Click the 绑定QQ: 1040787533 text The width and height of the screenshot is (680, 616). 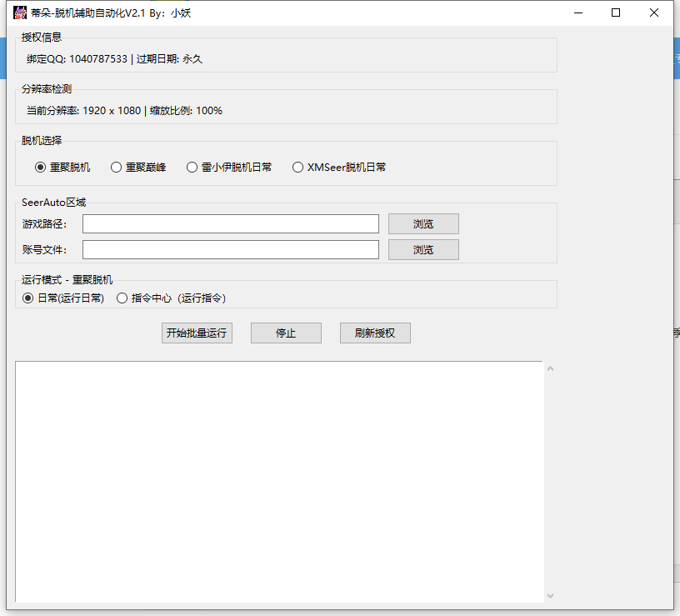[x=77, y=58]
